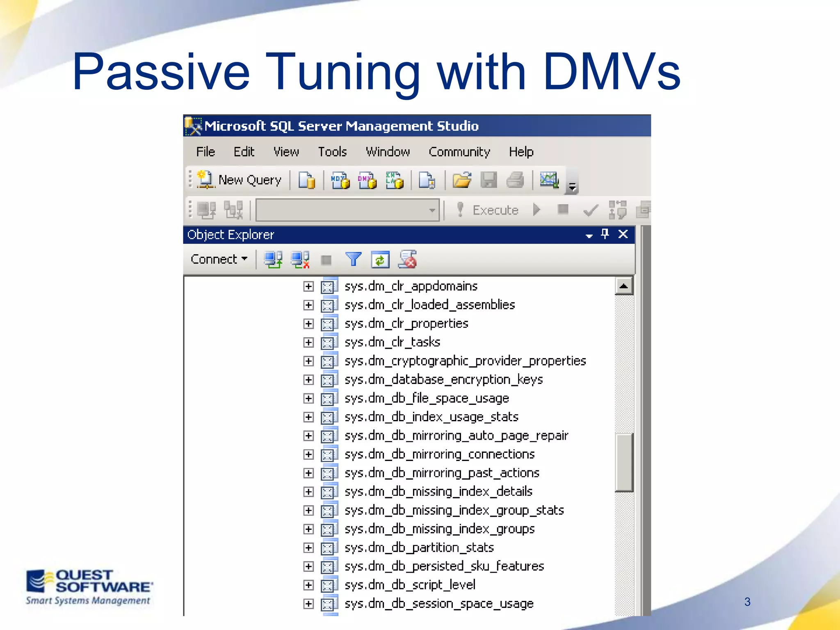Select sys.dm_db_mirroring_connections view
Screen dimensions: 840x630
[x=440, y=454]
